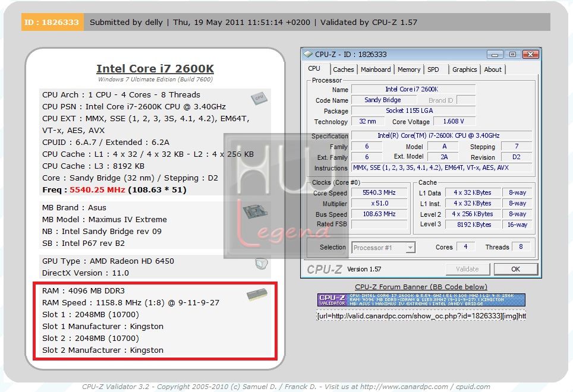Click the CPU-Z Validator banner image
The image size is (573, 392).
[x=421, y=300]
